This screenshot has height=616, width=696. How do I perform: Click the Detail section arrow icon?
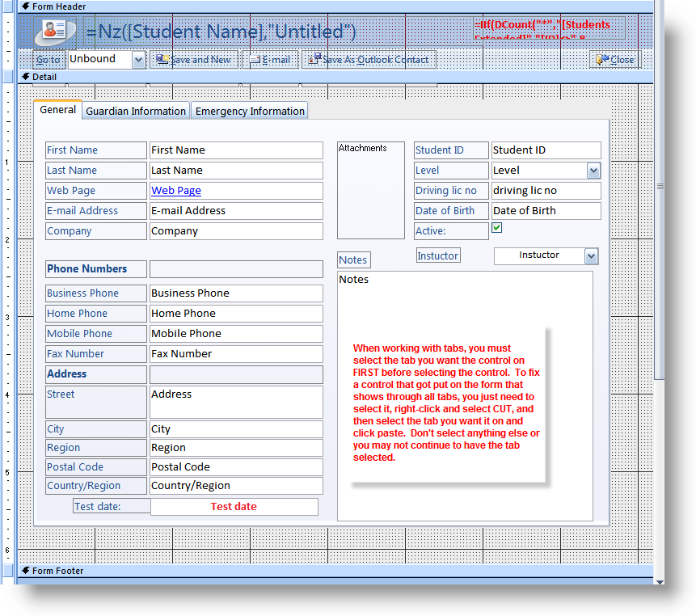click(25, 77)
